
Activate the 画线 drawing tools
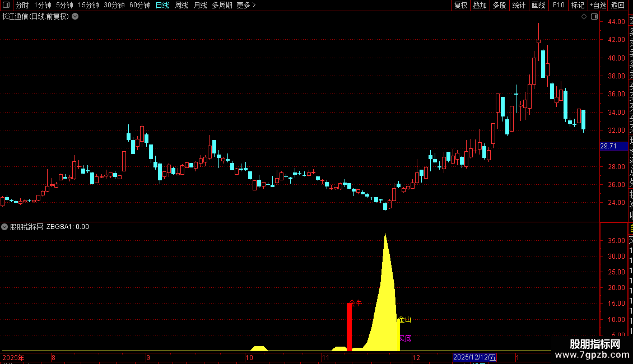pyautogui.click(x=538, y=5)
